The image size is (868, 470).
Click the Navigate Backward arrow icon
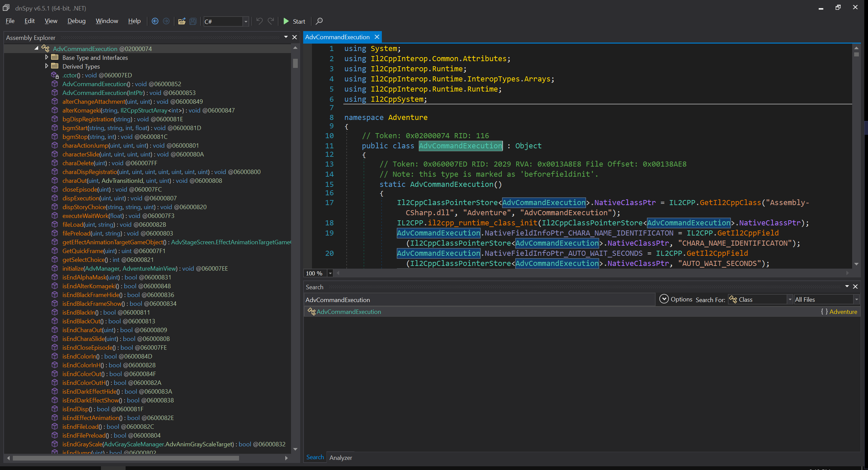point(155,21)
